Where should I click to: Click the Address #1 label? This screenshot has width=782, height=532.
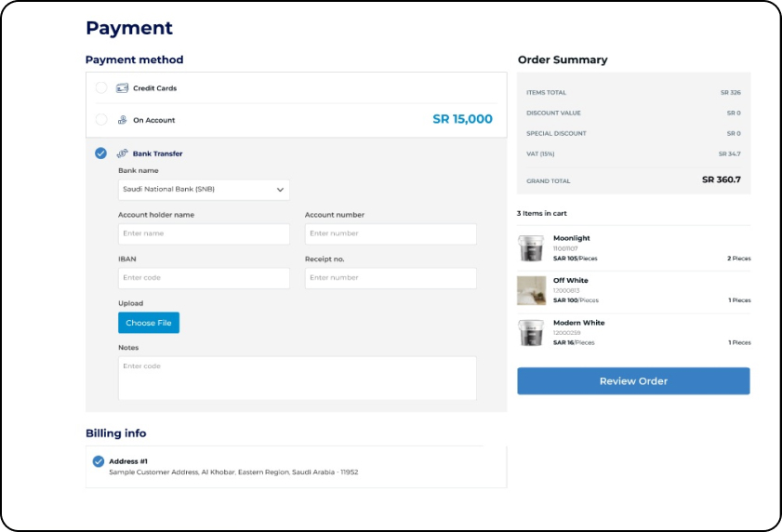pos(128,461)
